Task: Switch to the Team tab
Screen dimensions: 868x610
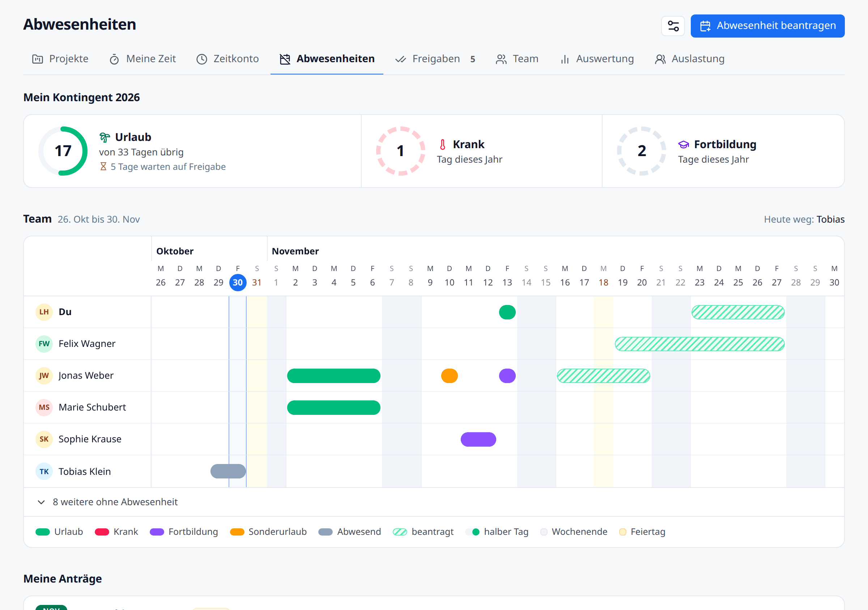Action: [x=517, y=59]
